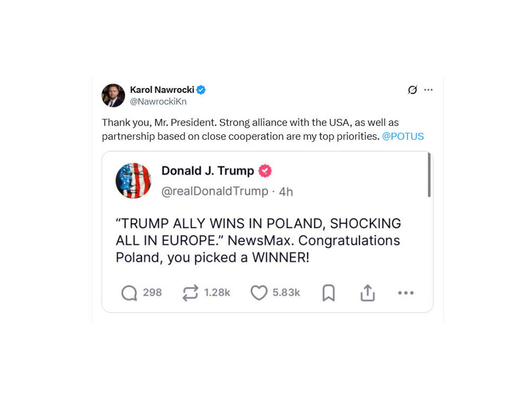Open Donald J. Trump's flag avatar
532x400 pixels.
coord(134,181)
